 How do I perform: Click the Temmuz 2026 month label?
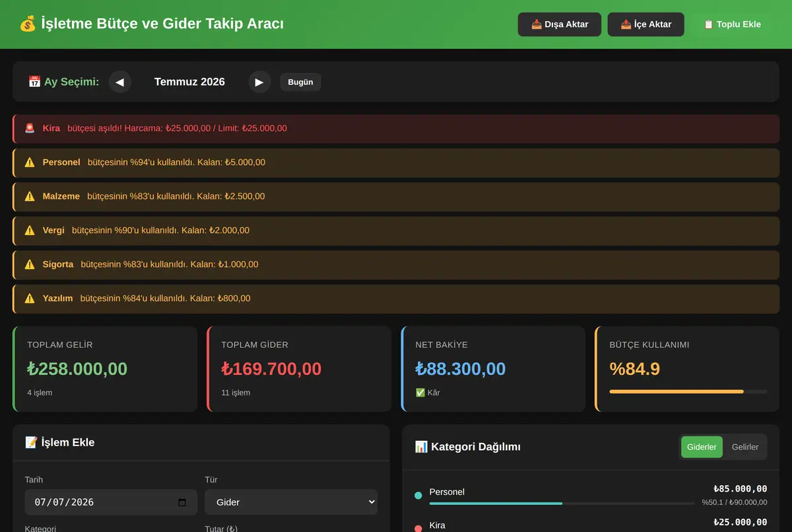point(189,82)
